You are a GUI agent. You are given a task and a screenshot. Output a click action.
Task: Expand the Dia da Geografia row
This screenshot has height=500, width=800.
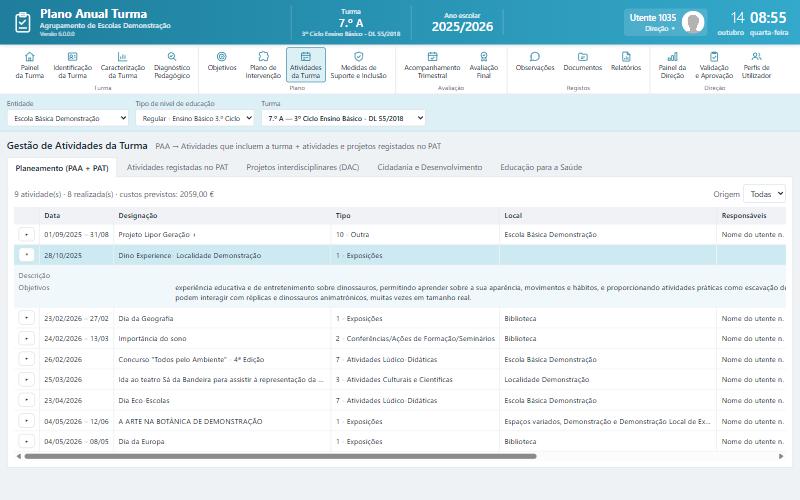tap(27, 318)
